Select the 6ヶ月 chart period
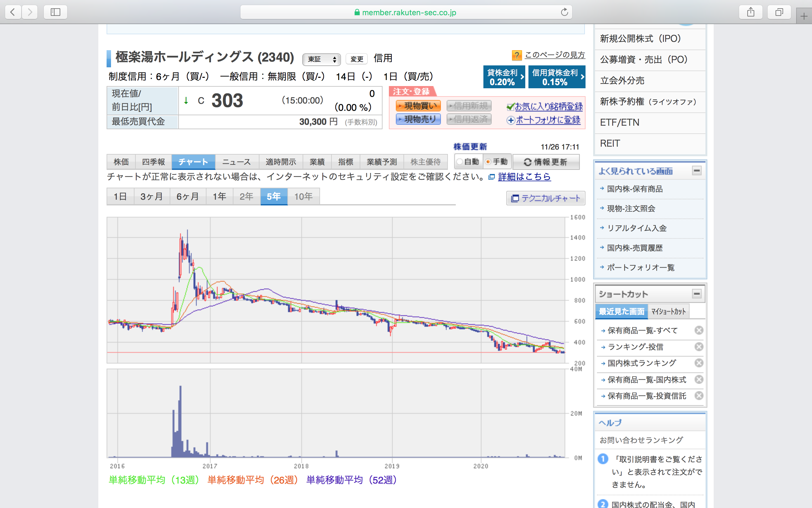This screenshot has height=508, width=812. (x=188, y=197)
